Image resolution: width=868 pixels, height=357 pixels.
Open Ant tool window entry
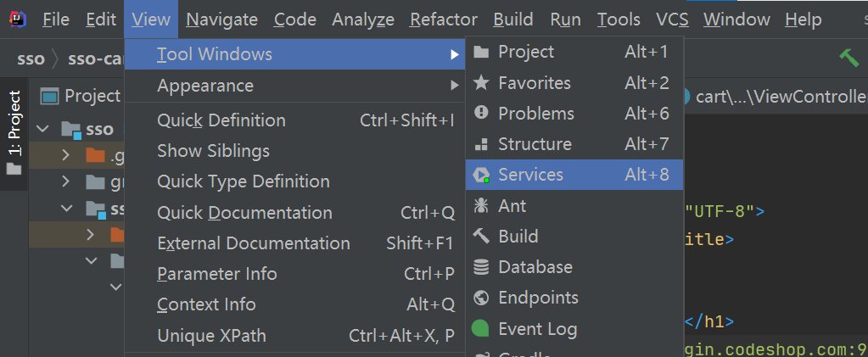(x=512, y=205)
